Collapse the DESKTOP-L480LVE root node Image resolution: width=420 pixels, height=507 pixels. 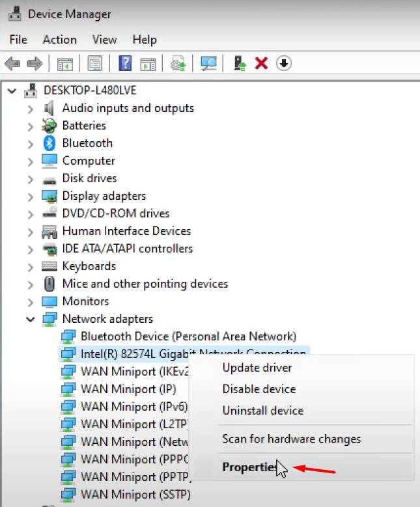point(12,91)
